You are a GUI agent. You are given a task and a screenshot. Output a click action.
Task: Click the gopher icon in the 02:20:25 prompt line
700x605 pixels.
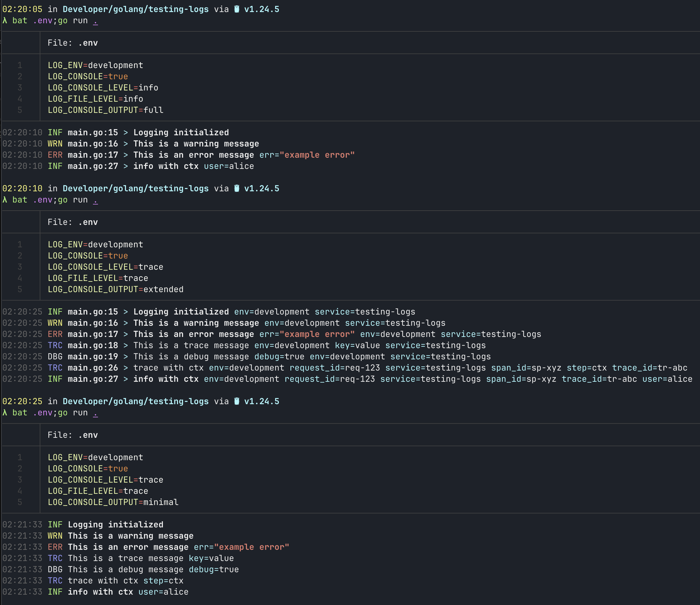[x=237, y=401]
